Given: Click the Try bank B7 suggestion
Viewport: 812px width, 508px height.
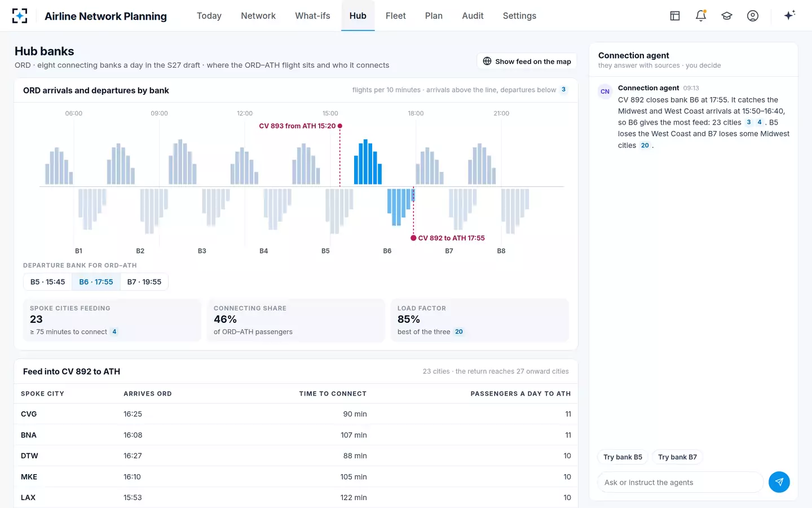Looking at the screenshot, I should coord(677,457).
